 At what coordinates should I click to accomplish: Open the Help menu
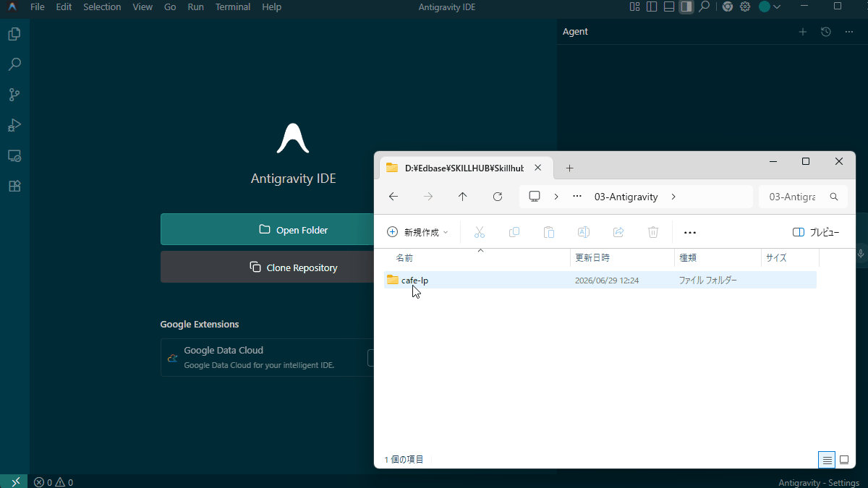click(x=271, y=7)
